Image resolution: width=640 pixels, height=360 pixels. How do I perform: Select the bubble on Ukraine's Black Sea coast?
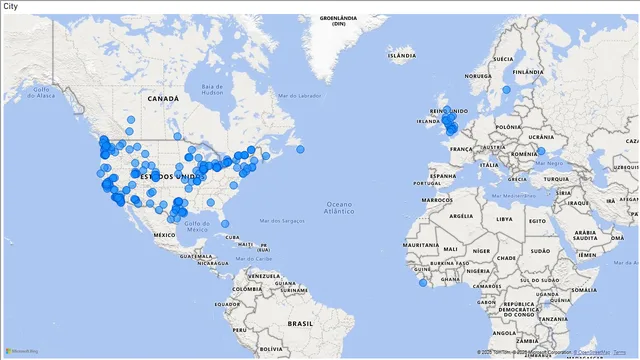click(541, 151)
